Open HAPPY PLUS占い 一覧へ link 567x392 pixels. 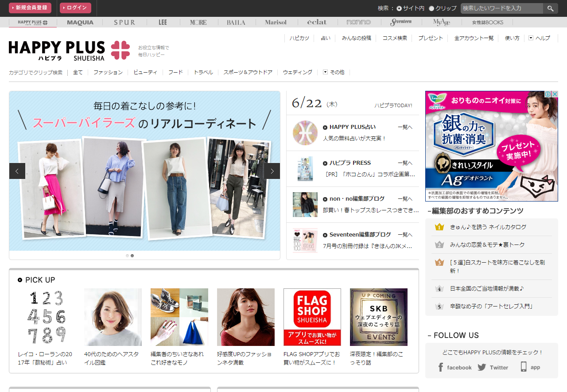pyautogui.click(x=405, y=127)
